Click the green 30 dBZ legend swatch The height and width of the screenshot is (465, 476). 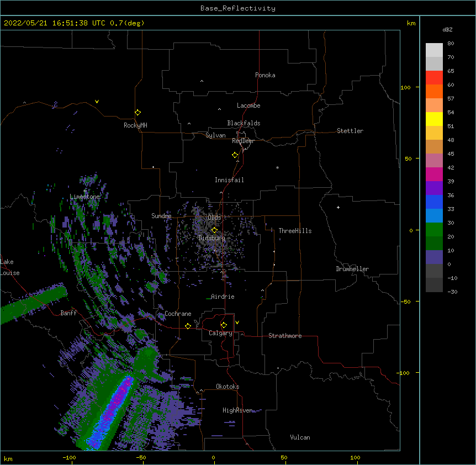click(434, 230)
